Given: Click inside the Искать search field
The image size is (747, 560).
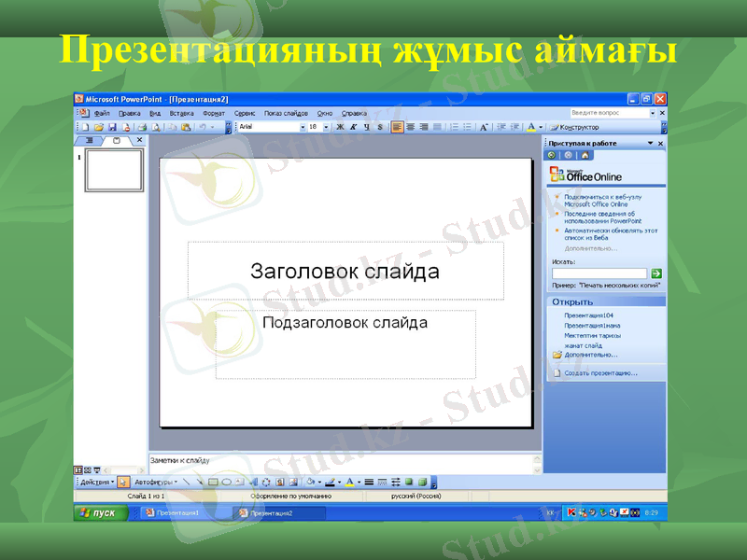Looking at the screenshot, I should coord(598,273).
